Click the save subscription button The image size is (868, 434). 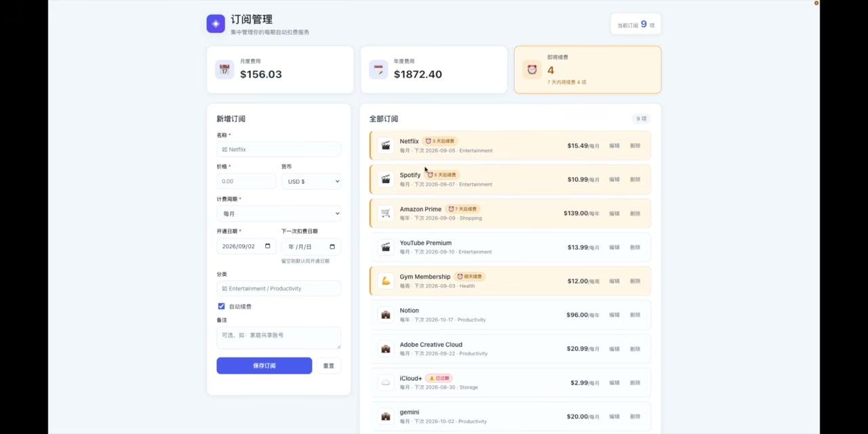coord(264,366)
